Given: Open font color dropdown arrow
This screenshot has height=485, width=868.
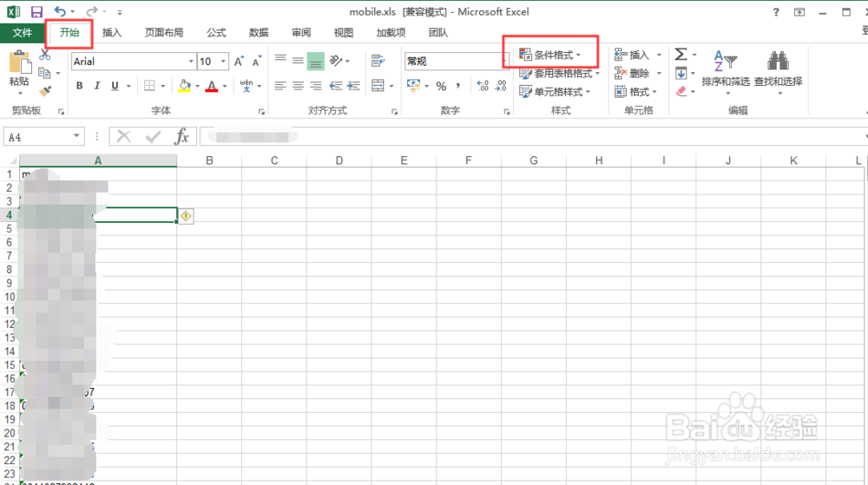Looking at the screenshot, I should (226, 86).
